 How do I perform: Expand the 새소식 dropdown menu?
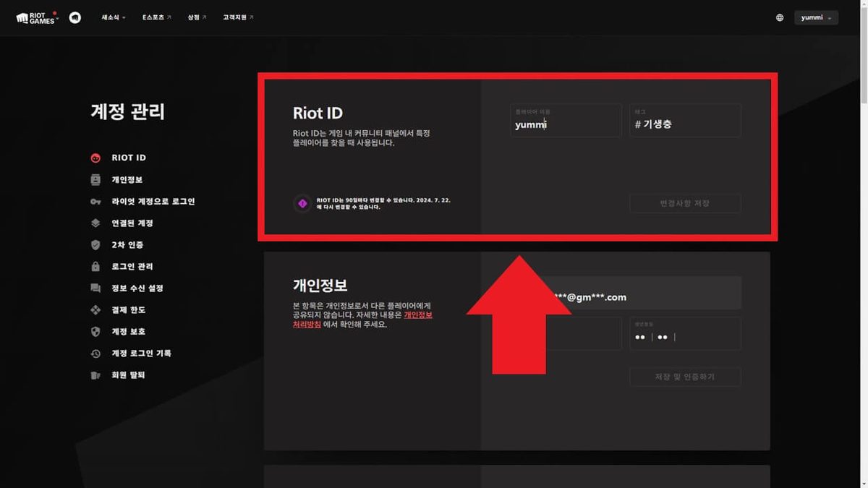[x=114, y=17]
